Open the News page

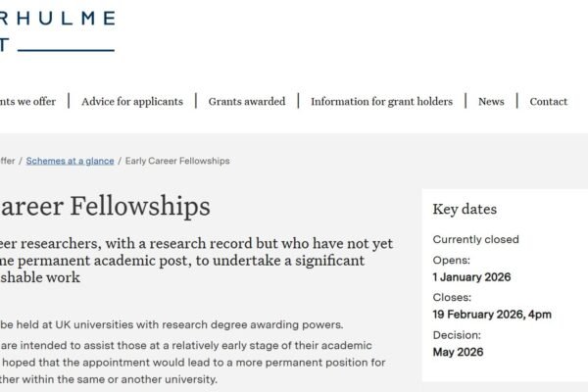491,102
